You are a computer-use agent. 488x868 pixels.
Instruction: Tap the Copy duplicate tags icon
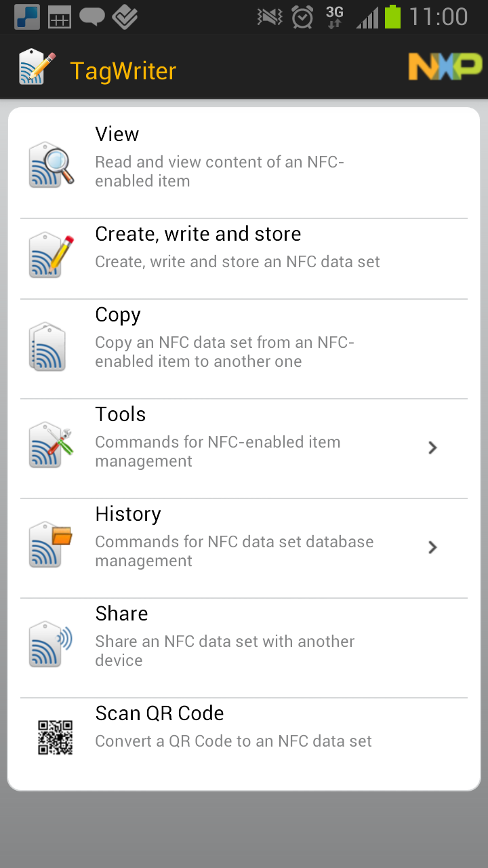coord(48,347)
